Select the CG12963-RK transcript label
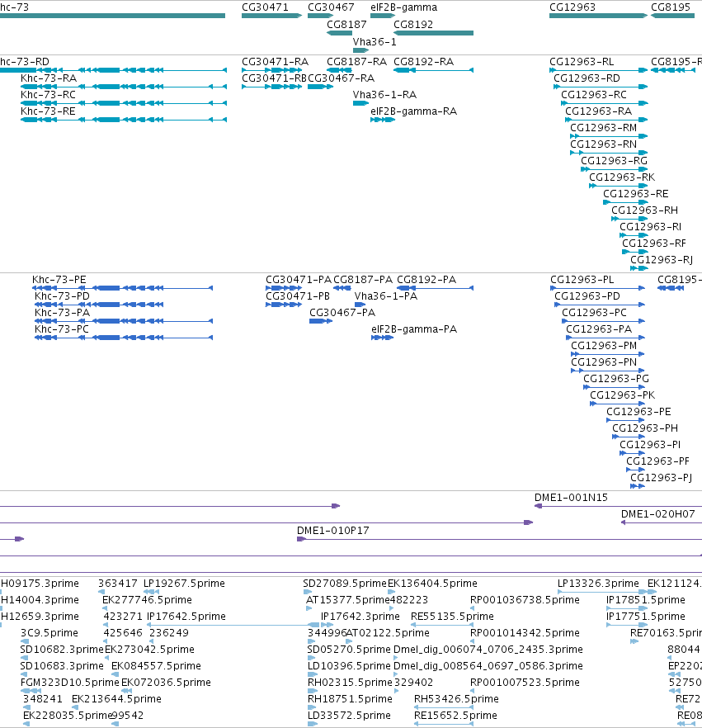The image size is (702, 728). point(622,177)
